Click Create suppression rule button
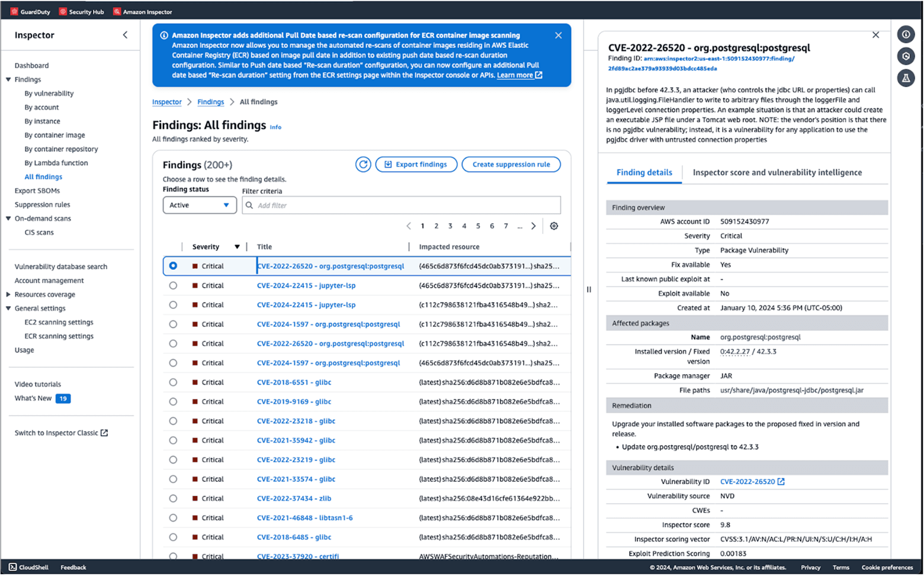The height and width of the screenshot is (576, 924). [511, 165]
